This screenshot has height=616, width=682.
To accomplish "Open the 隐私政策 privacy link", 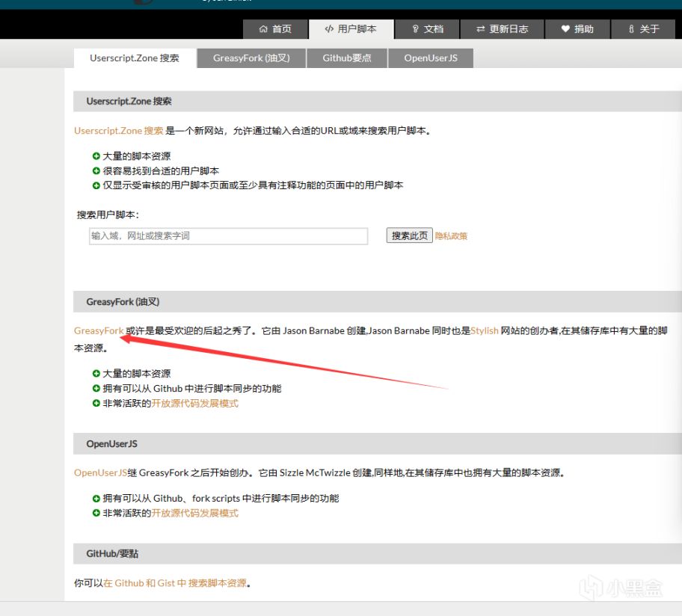I will click(451, 236).
